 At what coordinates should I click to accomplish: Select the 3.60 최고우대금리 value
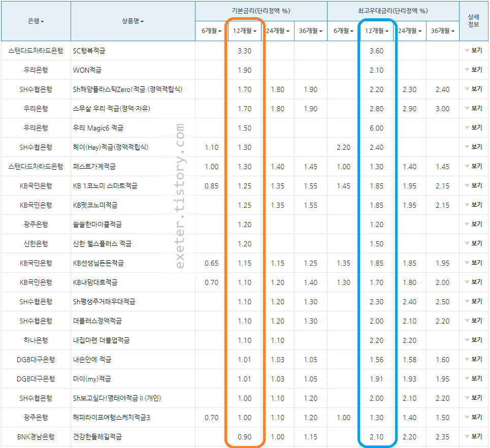(377, 51)
